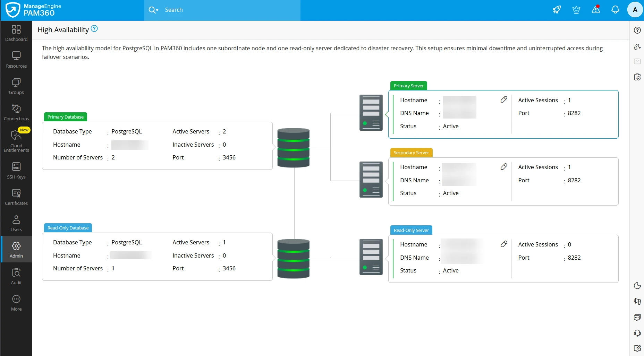Screen dimensions: 644x356
Task: Open the license crown icon
Action: click(x=576, y=9)
